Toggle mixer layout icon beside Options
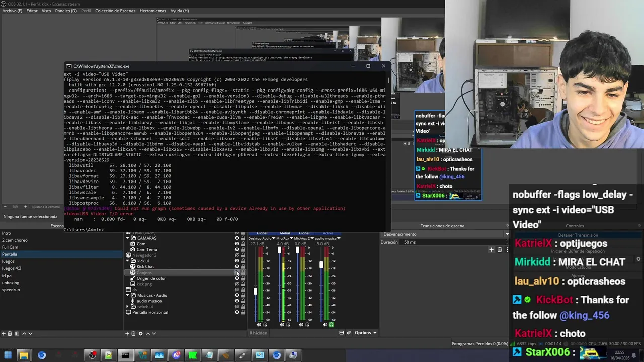 click(342, 333)
